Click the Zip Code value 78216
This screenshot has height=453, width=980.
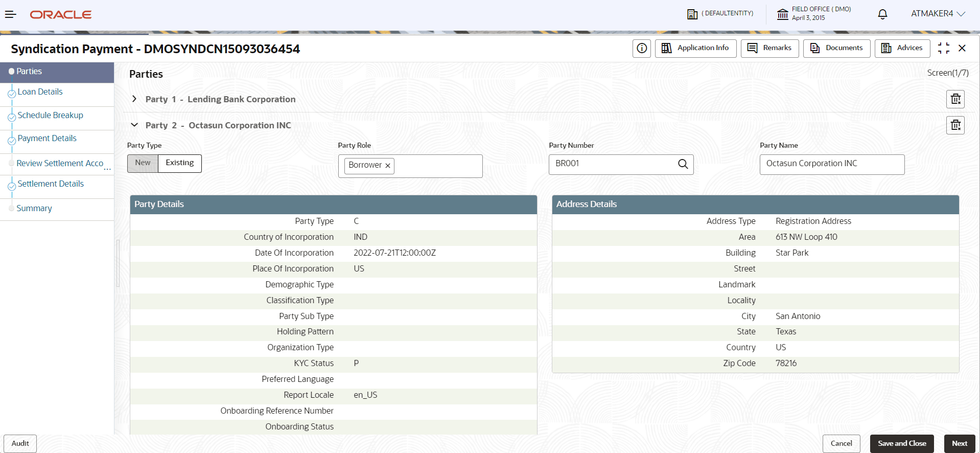click(786, 364)
